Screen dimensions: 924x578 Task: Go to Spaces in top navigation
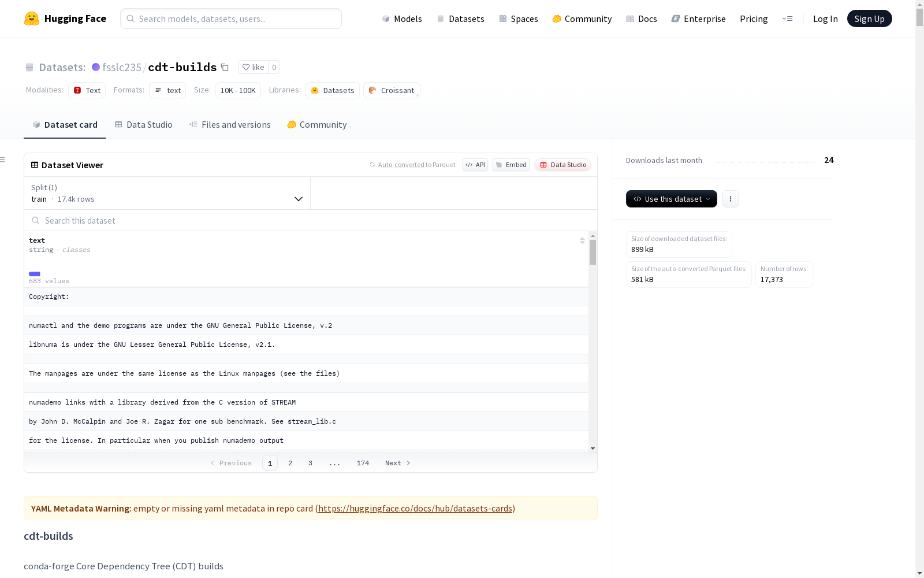tap(518, 18)
